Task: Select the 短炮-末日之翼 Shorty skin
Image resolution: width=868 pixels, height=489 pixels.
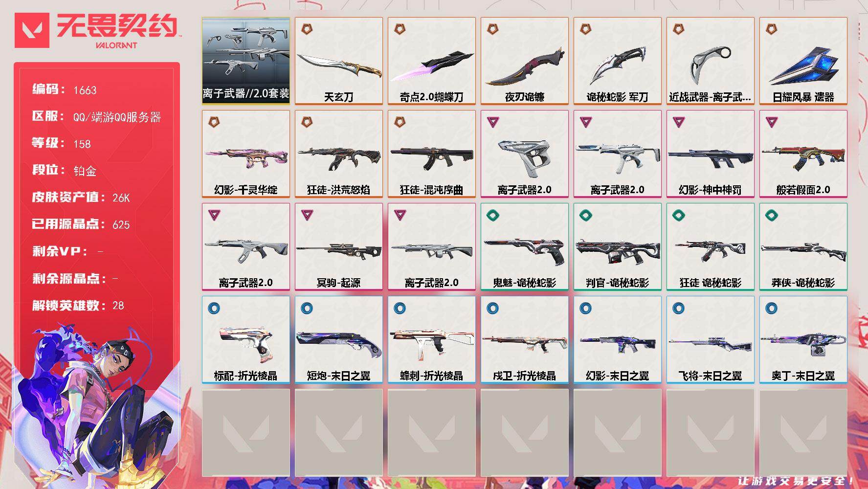Action: (x=339, y=340)
